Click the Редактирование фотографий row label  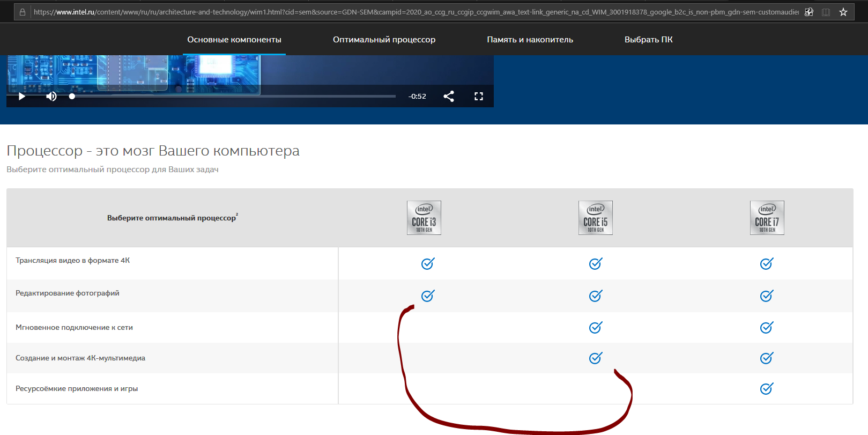click(x=68, y=293)
